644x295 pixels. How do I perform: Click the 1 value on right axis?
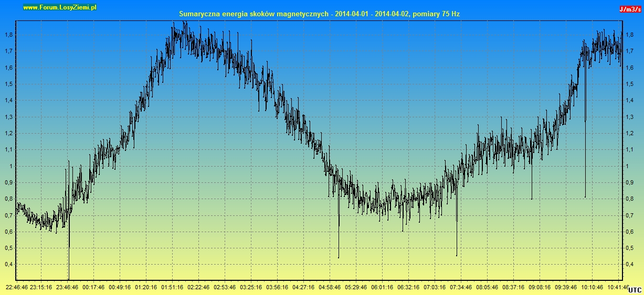[627, 166]
